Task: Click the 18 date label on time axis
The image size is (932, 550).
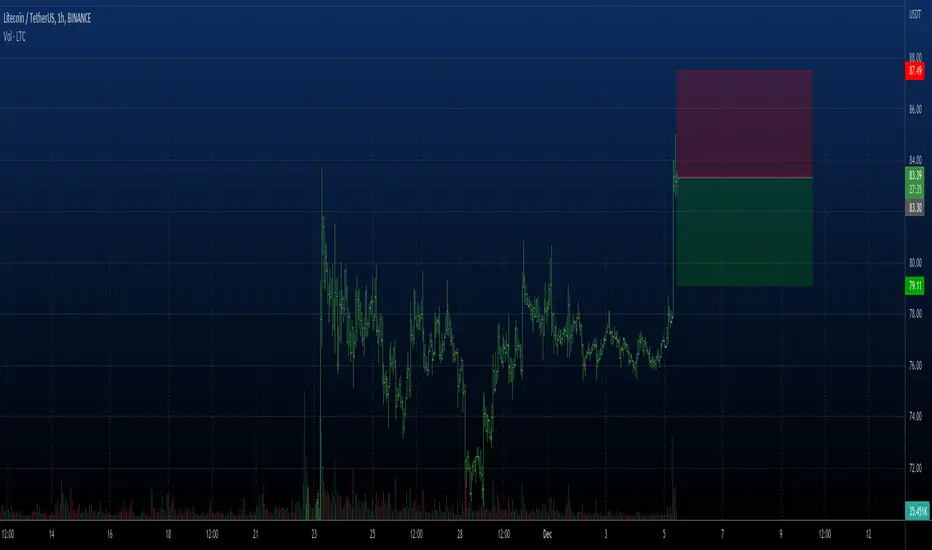Action: [168, 534]
